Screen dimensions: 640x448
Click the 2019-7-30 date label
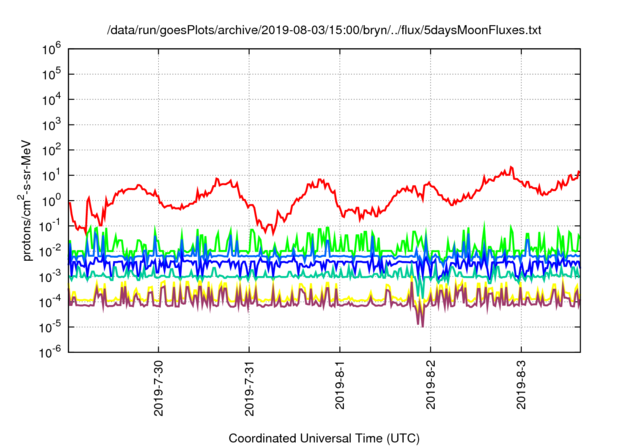[158, 388]
